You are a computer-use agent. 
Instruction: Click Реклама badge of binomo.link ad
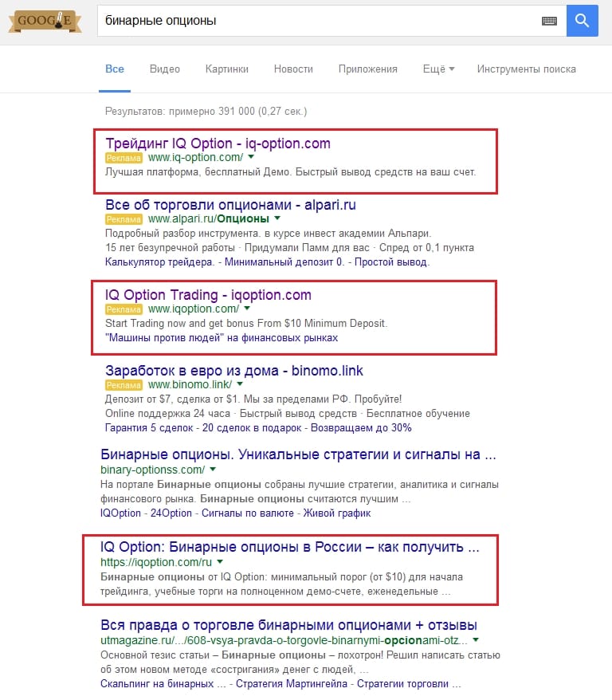[x=124, y=385]
